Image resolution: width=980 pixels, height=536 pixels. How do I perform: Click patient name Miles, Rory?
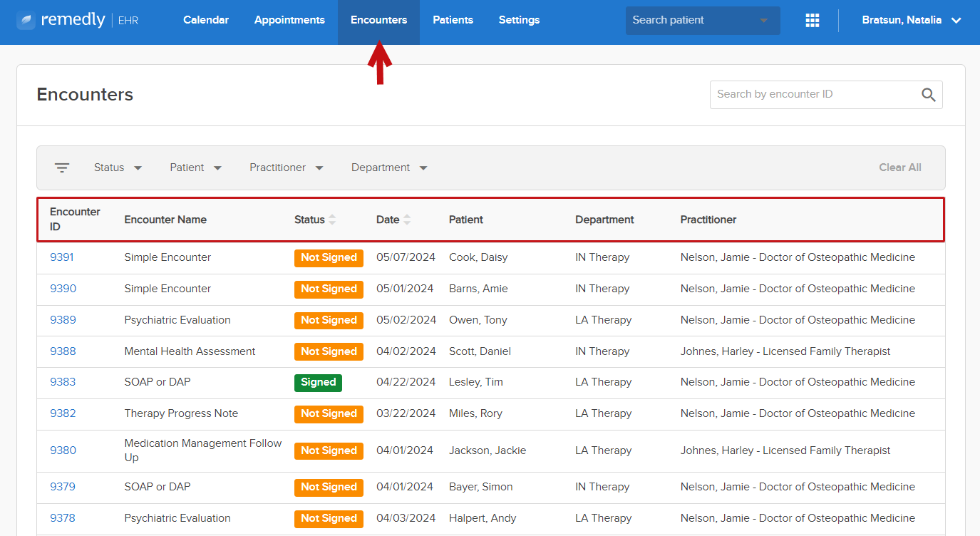pyautogui.click(x=475, y=413)
